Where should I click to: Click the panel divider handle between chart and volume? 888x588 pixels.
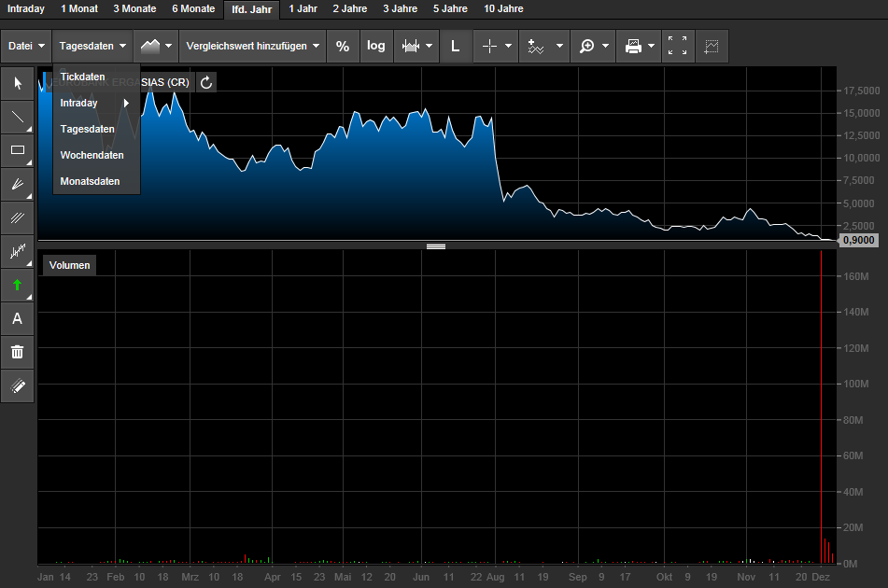(x=435, y=245)
